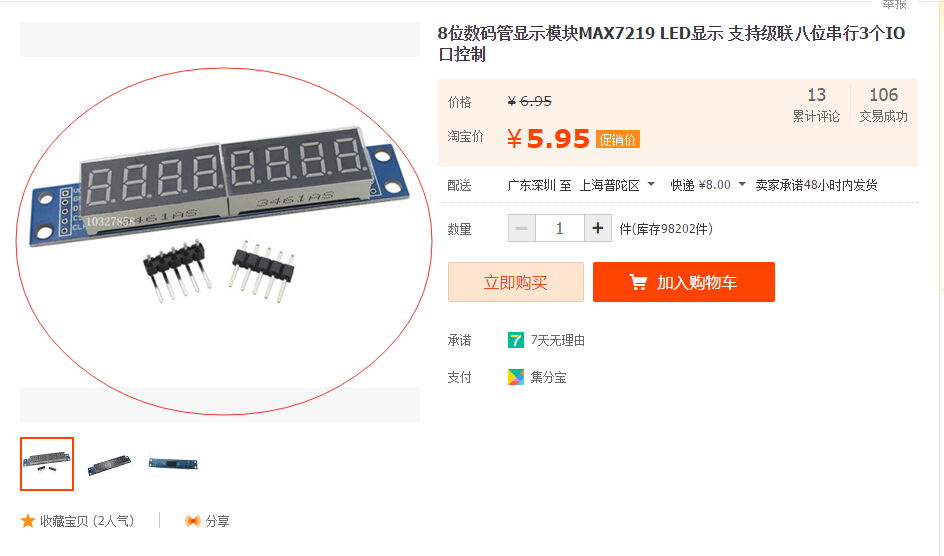This screenshot has width=944, height=556.
Task: Select the third blue board thumbnail
Action: click(x=173, y=463)
